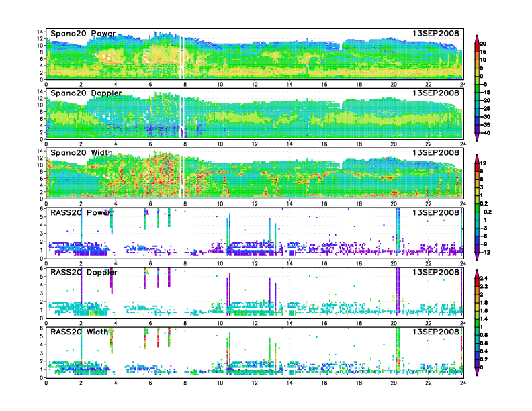Image resolution: width=532 pixels, height=411 pixels.
Task: Click the 1.8 label on bottom colorbar
Action: (484, 302)
